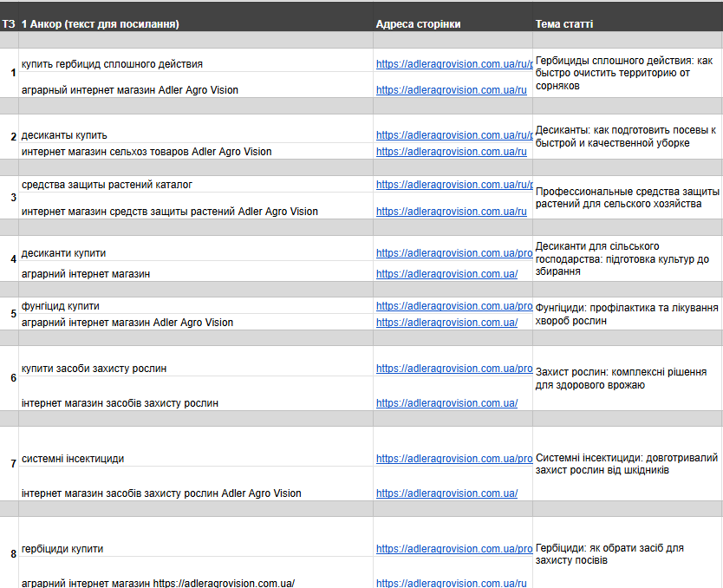Select cell 'интернет магазин сельхоз товаров Adler Agro Vision'
Screen dimensions: 723x588
tap(147, 152)
